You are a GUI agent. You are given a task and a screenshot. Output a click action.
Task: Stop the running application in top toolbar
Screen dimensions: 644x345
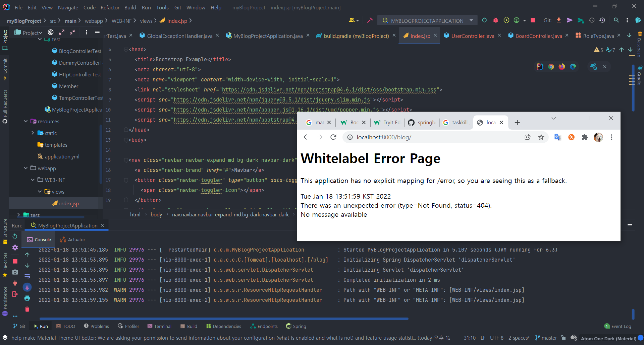tap(533, 20)
